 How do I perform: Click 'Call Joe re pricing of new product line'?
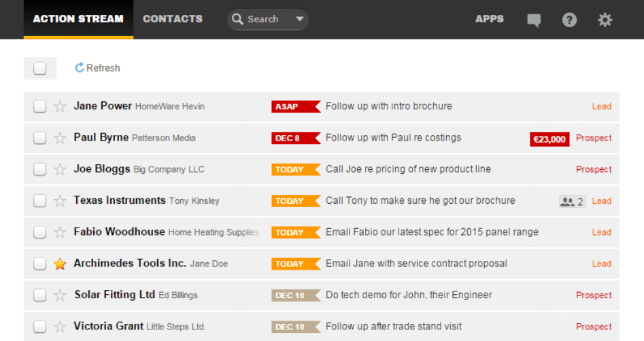[408, 169]
